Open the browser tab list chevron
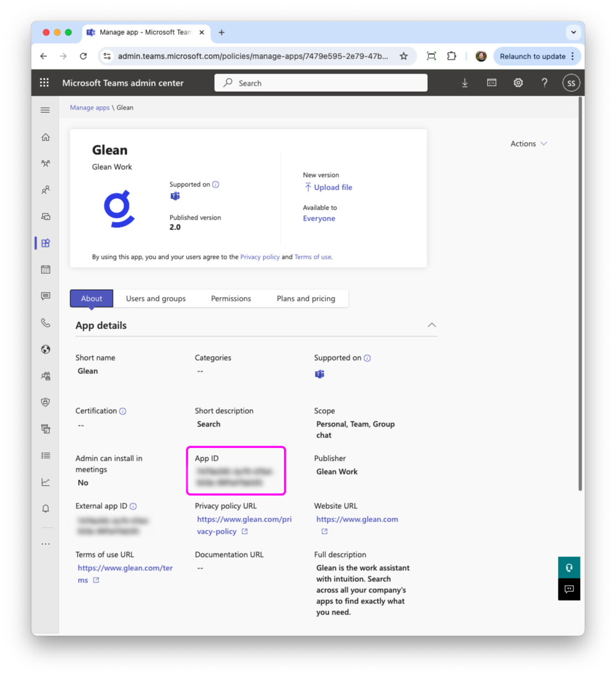 (573, 32)
